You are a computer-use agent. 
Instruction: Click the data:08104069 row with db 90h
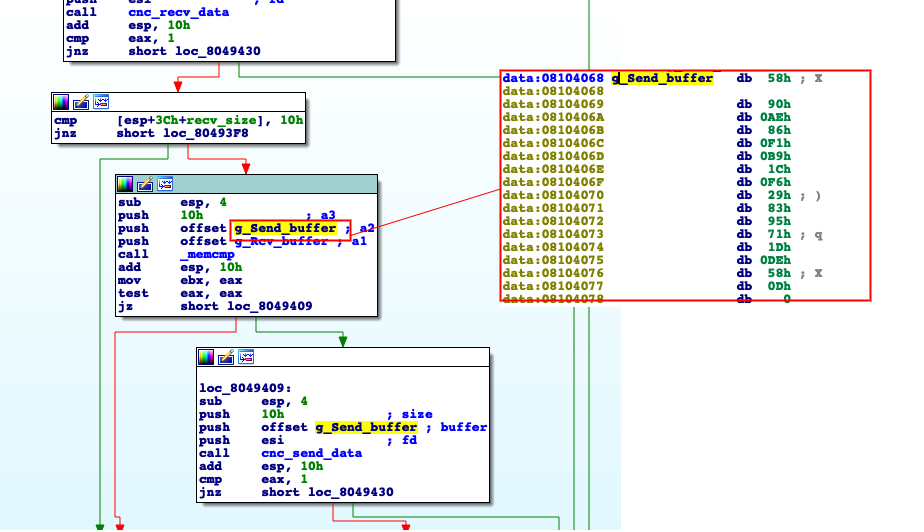click(646, 104)
